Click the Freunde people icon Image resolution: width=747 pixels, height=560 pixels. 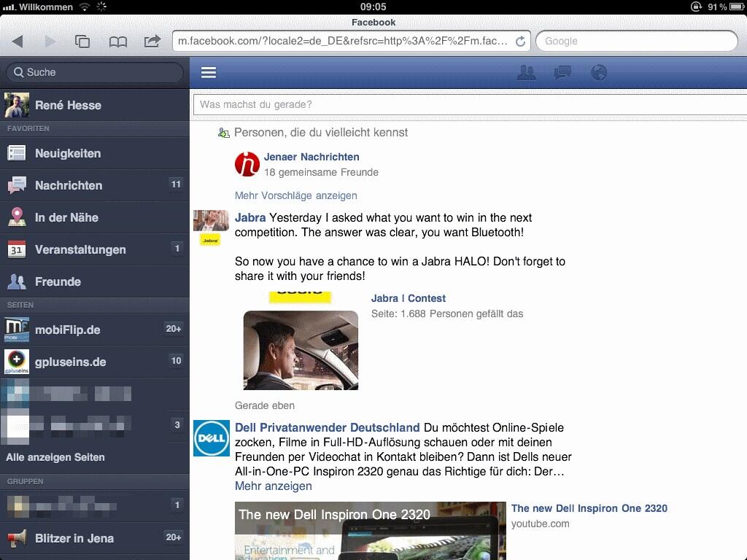click(17, 281)
